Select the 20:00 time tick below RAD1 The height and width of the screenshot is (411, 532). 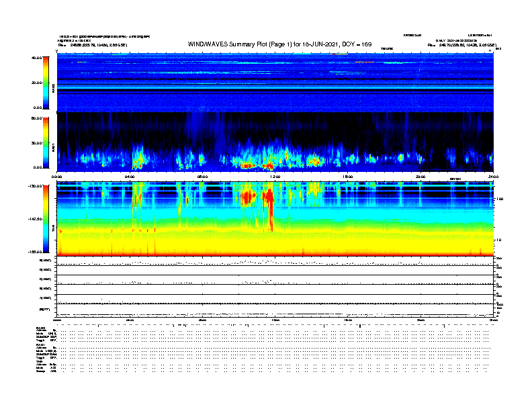(x=420, y=177)
